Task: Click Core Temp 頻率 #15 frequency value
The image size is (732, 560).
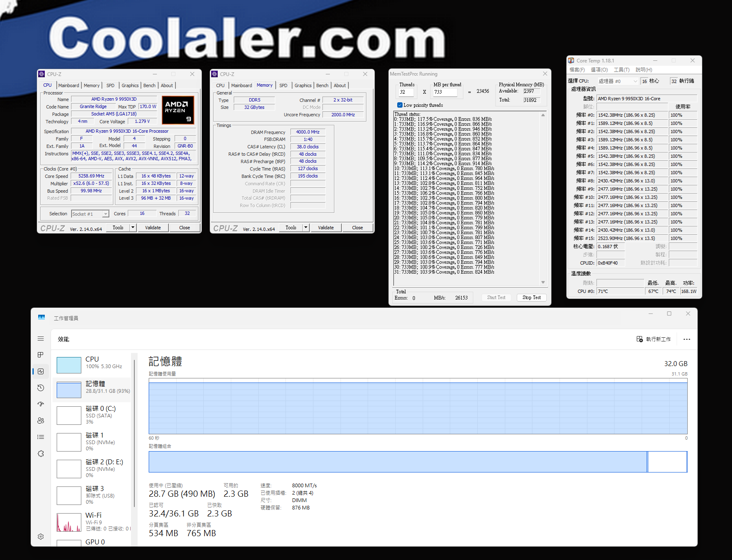Action: pyautogui.click(x=633, y=238)
